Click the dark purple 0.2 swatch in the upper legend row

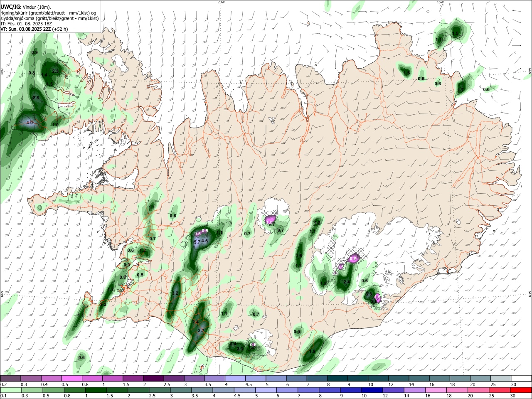(10, 378)
